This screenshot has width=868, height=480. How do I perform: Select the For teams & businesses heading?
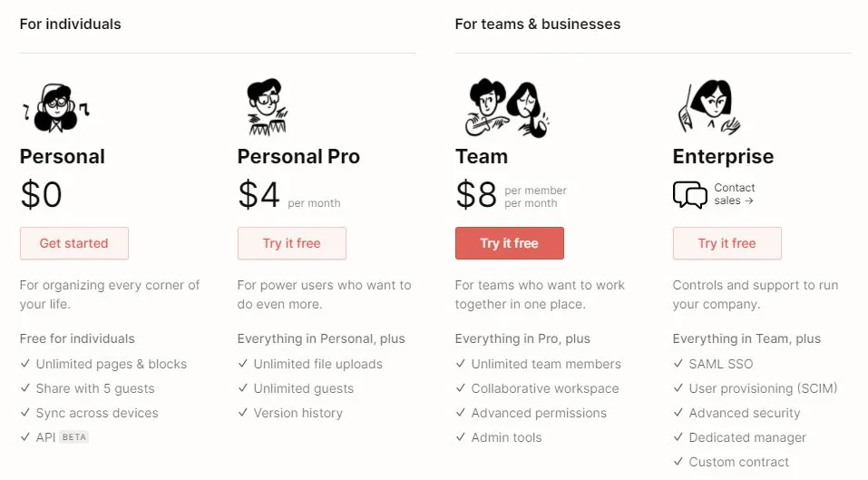tap(538, 24)
